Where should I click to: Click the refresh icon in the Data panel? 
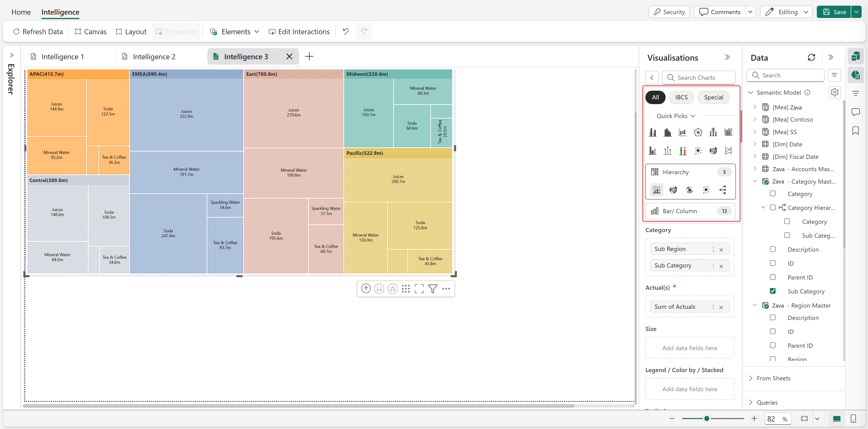[x=811, y=58]
